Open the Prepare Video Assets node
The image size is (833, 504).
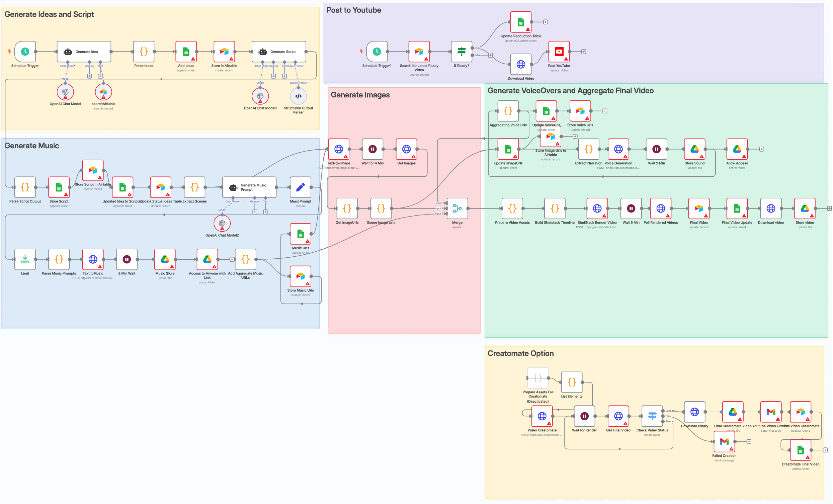[x=512, y=208]
